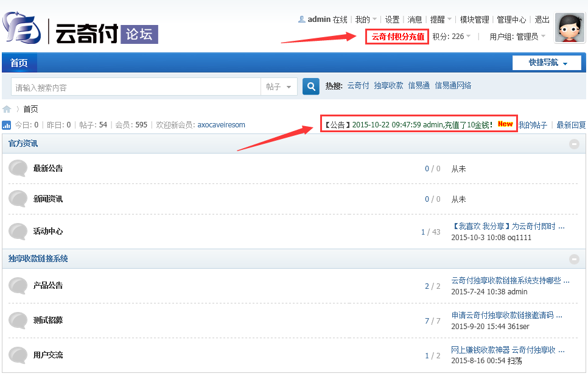Click hot search term 云奇付

click(358, 85)
